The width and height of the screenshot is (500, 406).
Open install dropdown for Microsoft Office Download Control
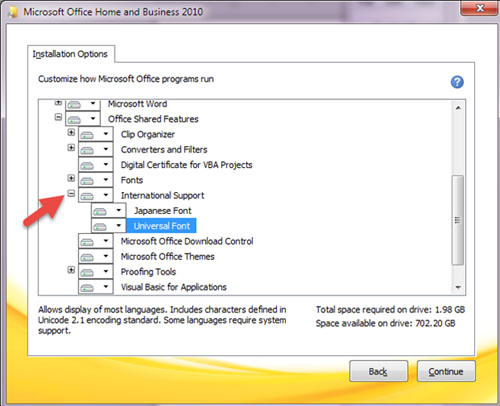(96, 241)
